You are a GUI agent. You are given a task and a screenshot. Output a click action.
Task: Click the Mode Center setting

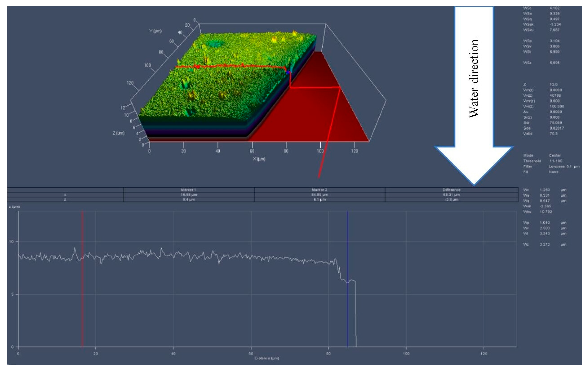point(555,156)
